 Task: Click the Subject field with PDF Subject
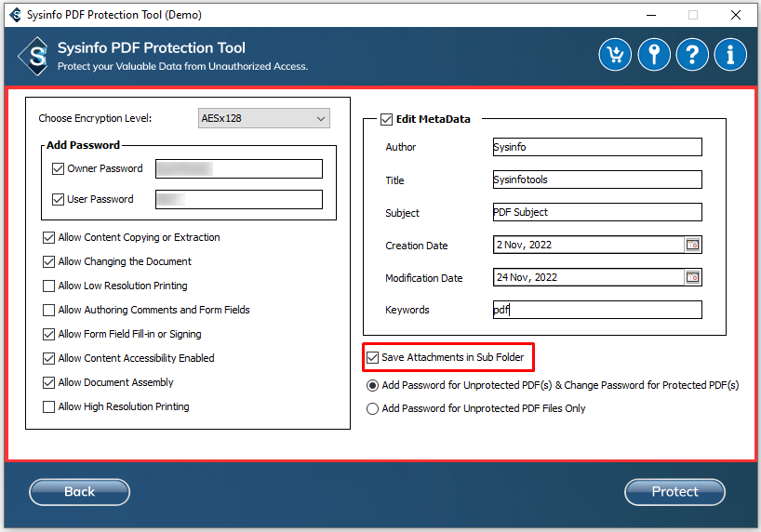pos(597,212)
